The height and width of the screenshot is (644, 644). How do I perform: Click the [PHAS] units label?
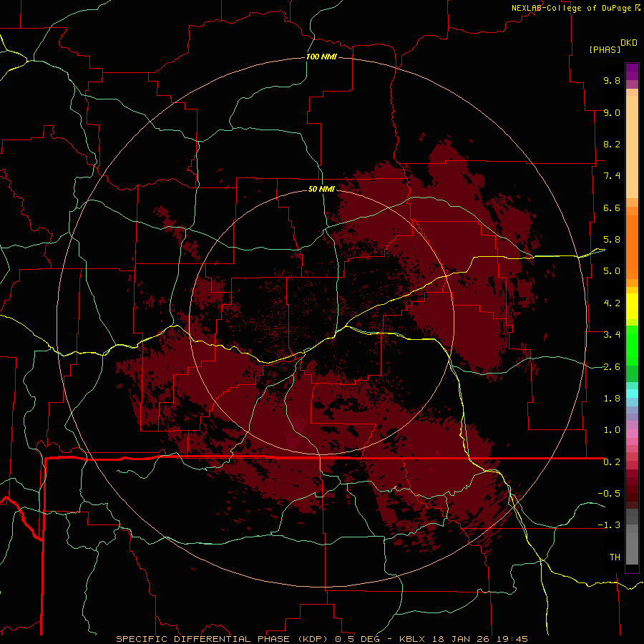point(605,49)
